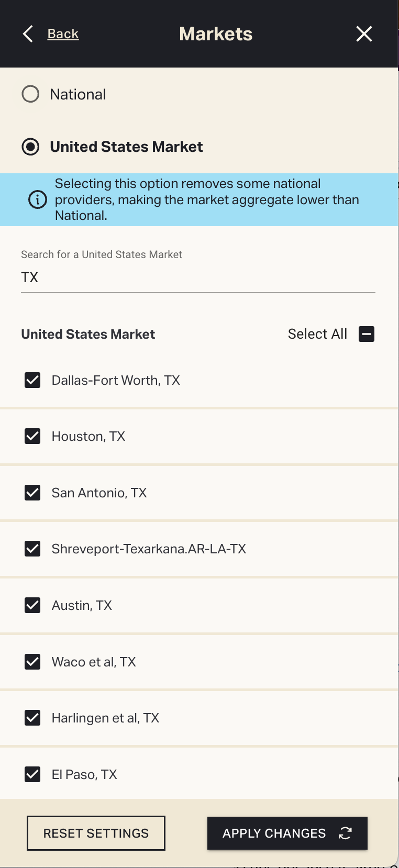
Task: Select the National radio option
Action: pyautogui.click(x=30, y=94)
